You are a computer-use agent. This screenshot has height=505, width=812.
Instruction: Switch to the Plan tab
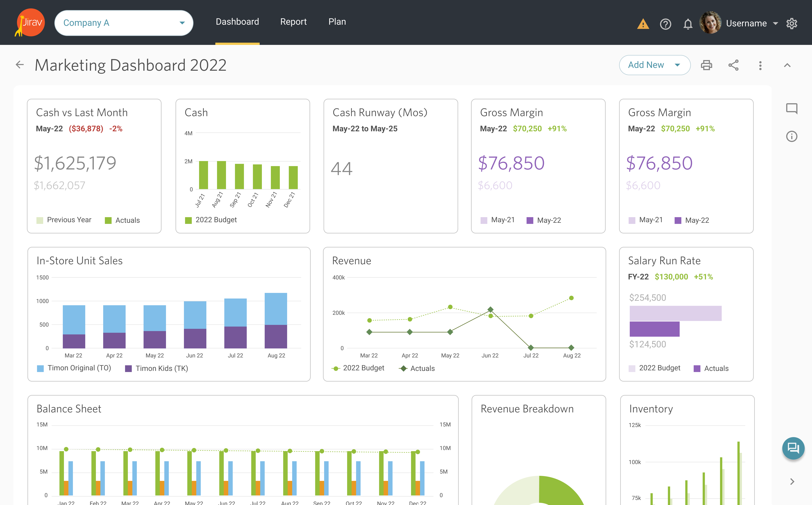click(337, 22)
